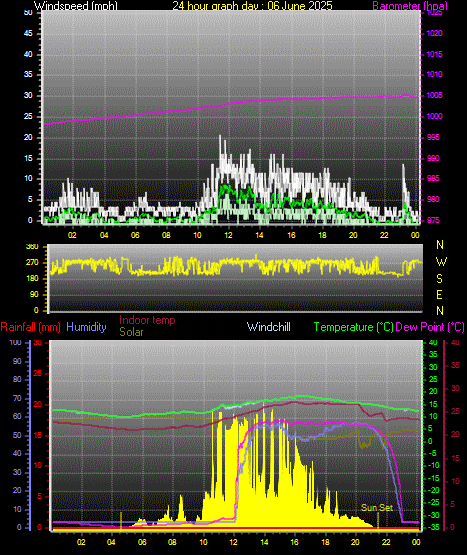Viewport: 467px width, 555px height.
Task: Click the 'S' wind direction label
Action: (439, 279)
